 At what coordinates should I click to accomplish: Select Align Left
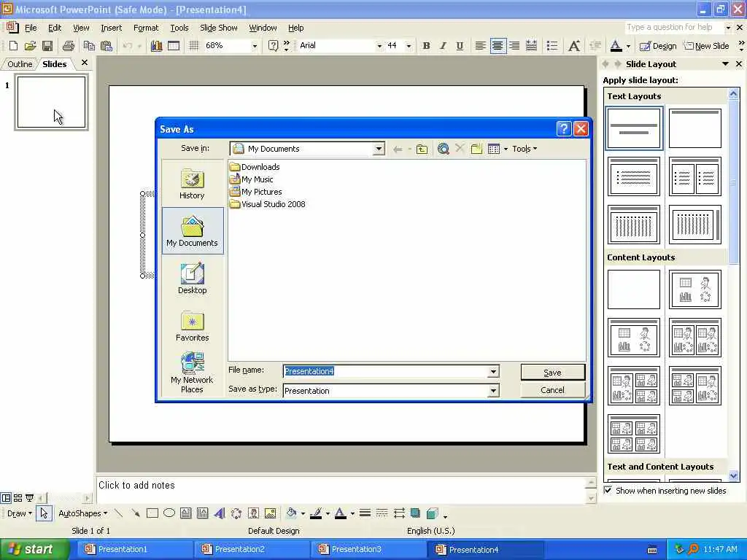coord(481,46)
